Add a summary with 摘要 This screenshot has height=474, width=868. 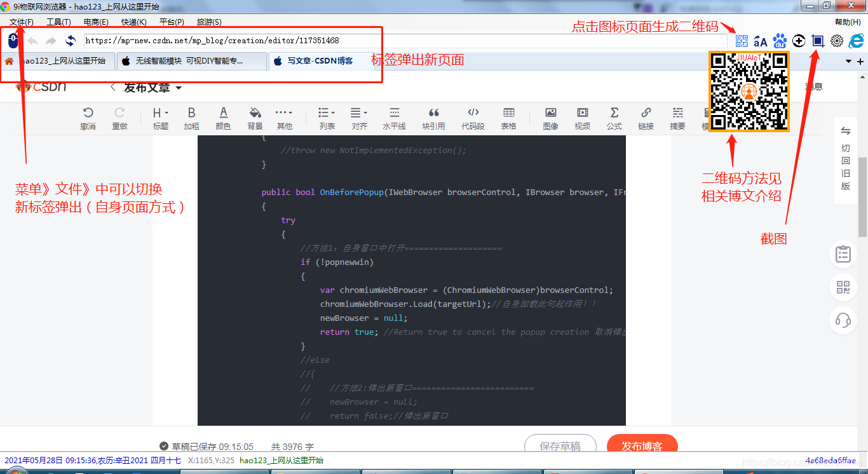[677, 119]
